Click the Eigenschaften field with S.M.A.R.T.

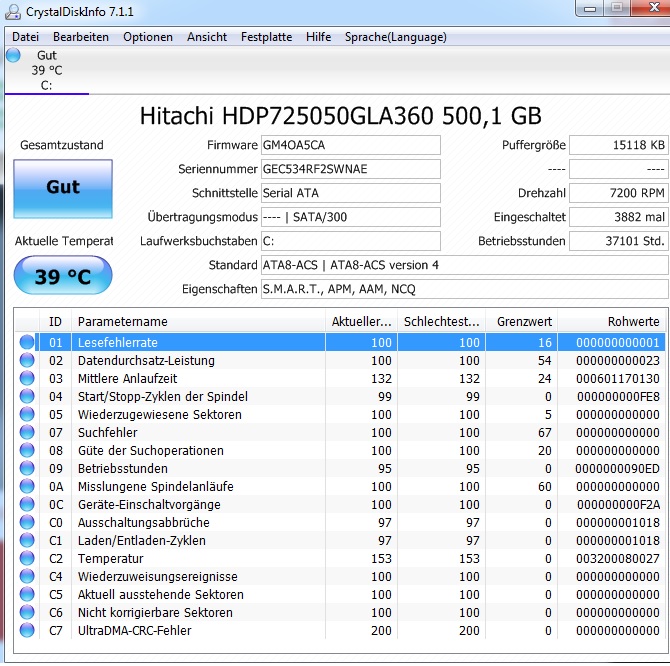(x=464, y=289)
